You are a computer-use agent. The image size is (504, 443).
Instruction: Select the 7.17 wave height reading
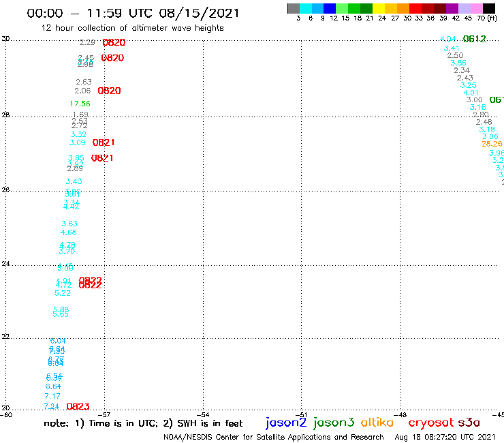click(x=52, y=397)
